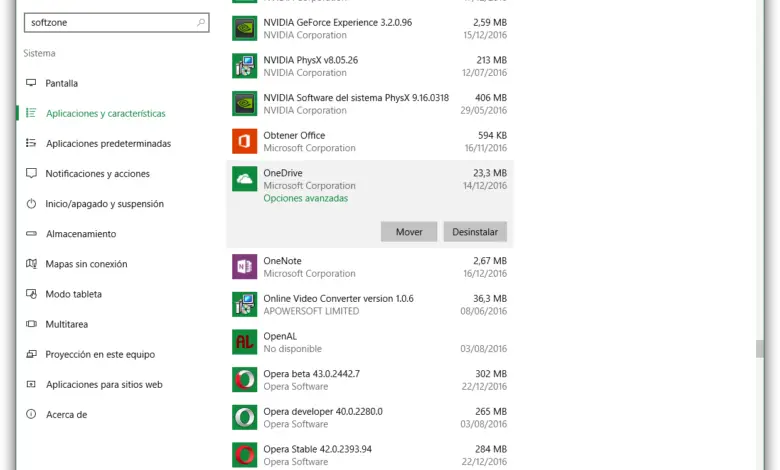Click the Online Video Converter icon
The image size is (780, 470).
(x=244, y=304)
